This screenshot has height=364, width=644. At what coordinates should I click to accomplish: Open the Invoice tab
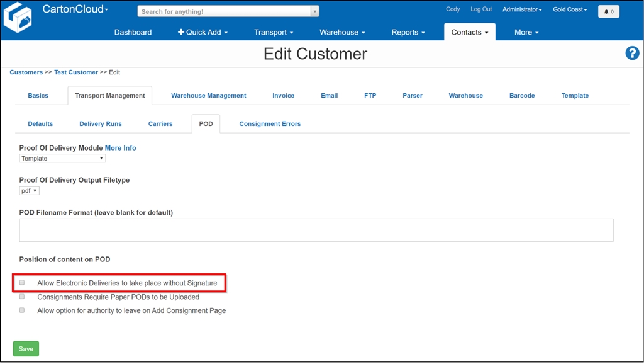pos(284,96)
